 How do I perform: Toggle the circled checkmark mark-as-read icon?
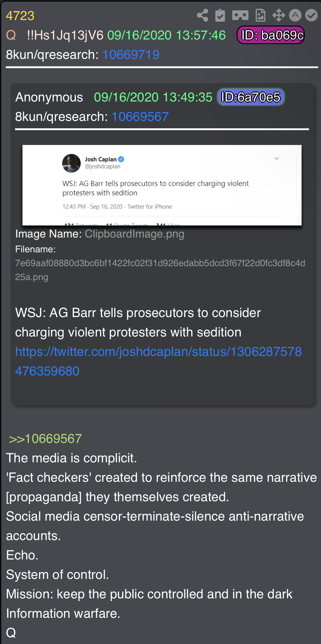point(311,15)
